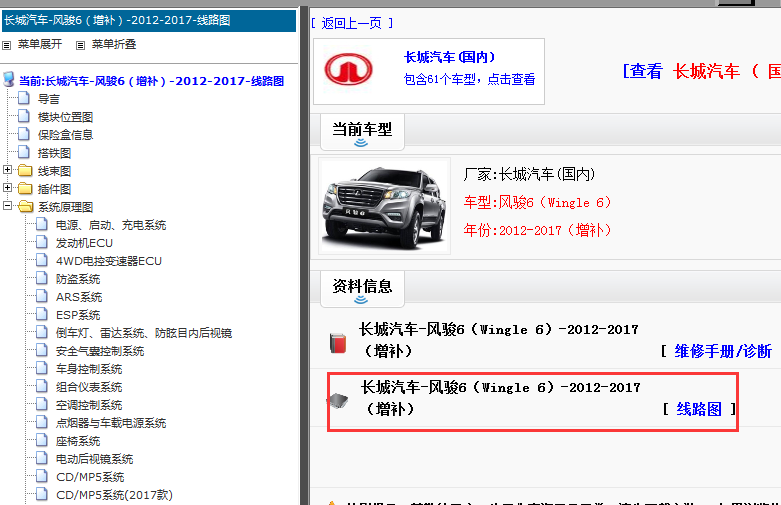Image resolution: width=781 pixels, height=505 pixels.
Task: Click the page icon next to 座椅系统
Action: [x=42, y=440]
